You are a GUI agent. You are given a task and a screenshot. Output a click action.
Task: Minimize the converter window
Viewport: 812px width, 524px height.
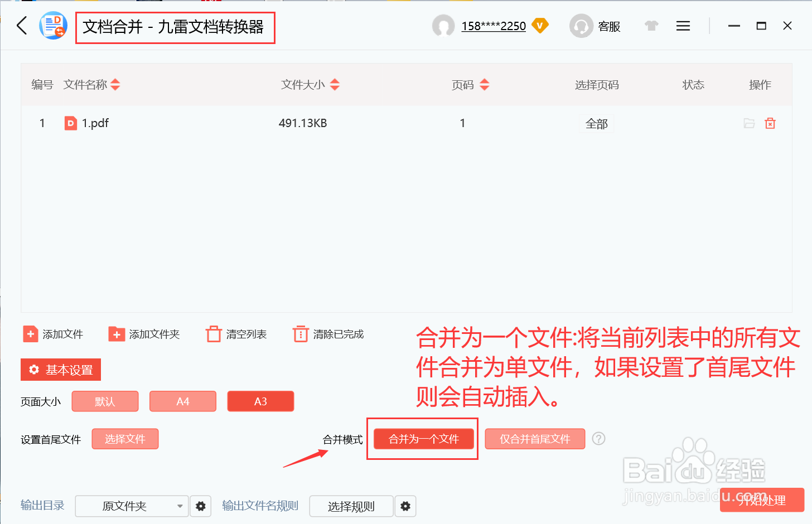734,26
